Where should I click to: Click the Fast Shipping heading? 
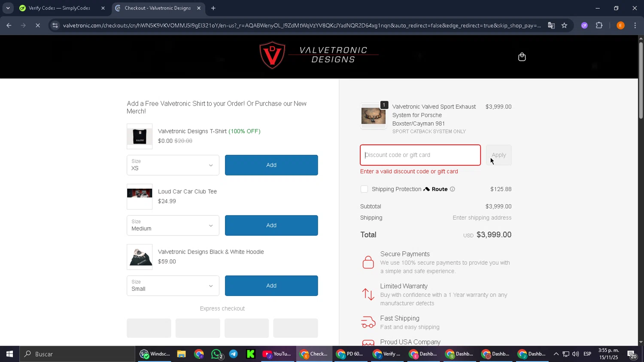(x=400, y=318)
